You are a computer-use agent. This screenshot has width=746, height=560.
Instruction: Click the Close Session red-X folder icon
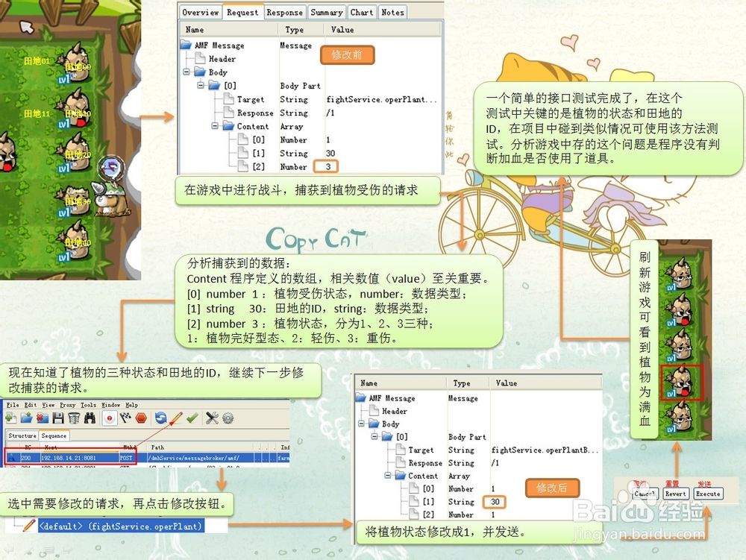tap(43, 418)
